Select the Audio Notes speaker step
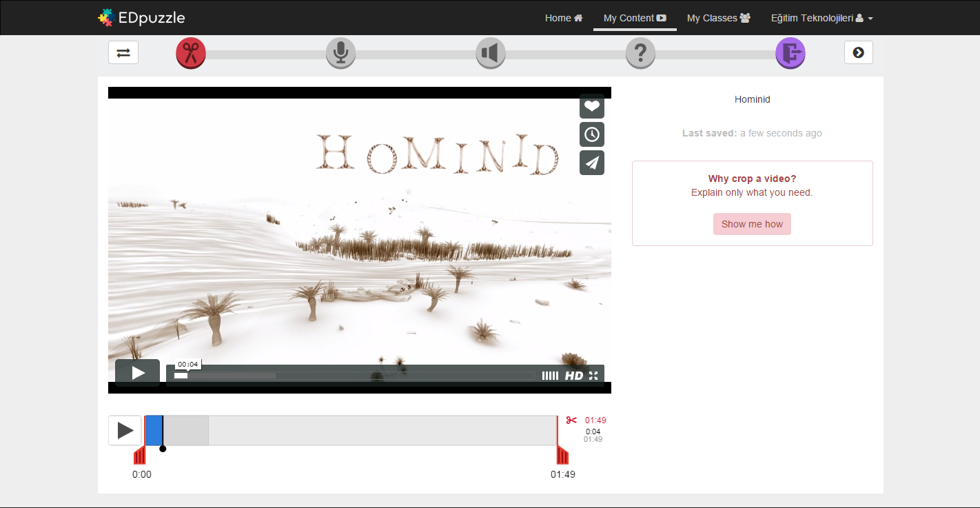 (491, 53)
